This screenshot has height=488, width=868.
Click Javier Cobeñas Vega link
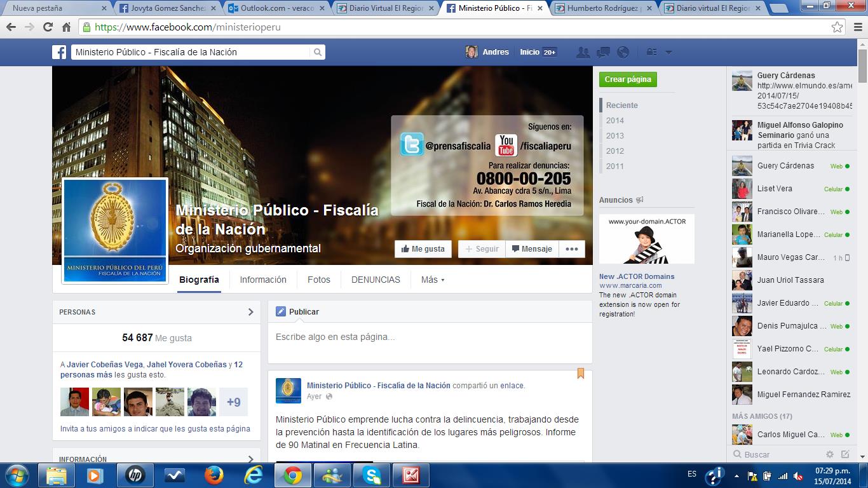tap(105, 365)
